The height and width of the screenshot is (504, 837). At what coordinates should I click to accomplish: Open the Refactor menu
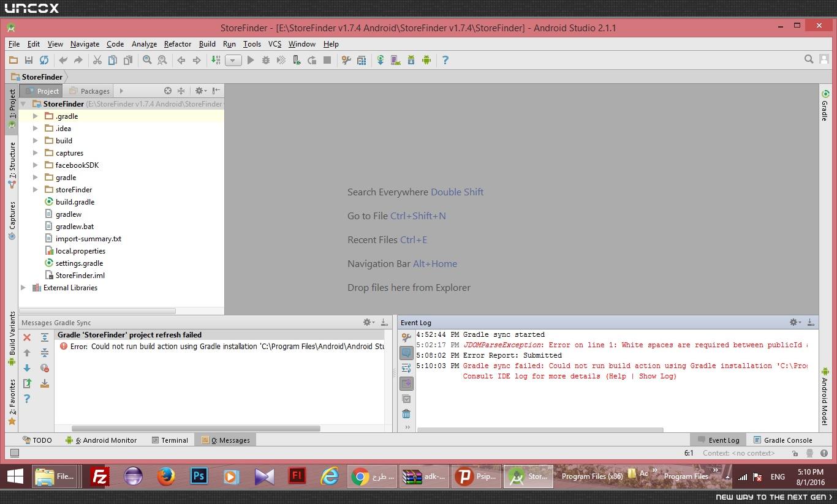point(178,44)
